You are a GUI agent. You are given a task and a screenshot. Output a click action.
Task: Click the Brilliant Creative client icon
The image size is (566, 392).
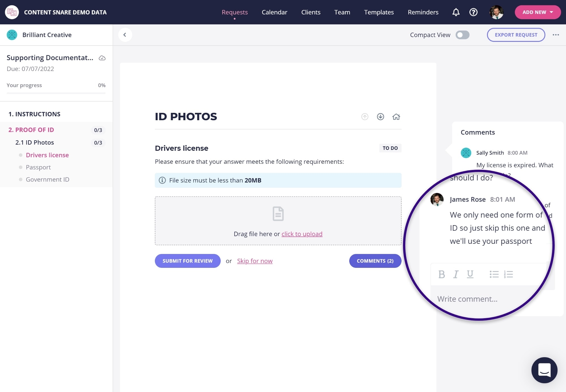click(x=12, y=35)
